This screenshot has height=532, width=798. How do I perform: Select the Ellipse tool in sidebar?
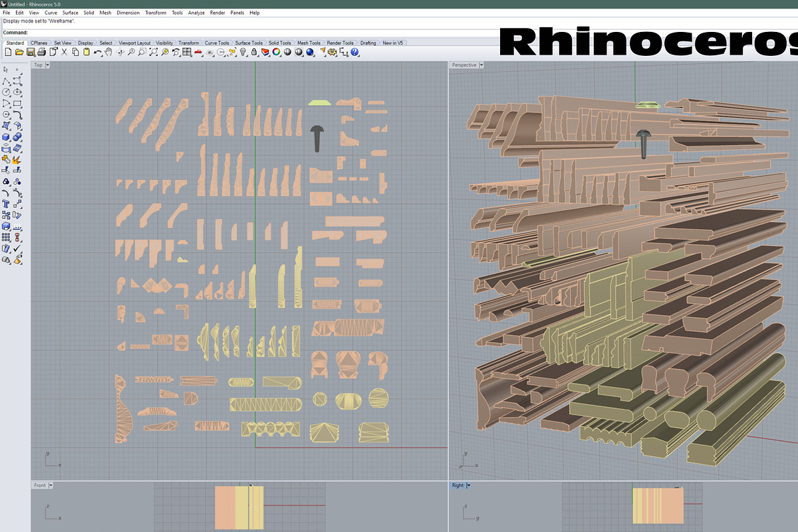[x=17, y=92]
